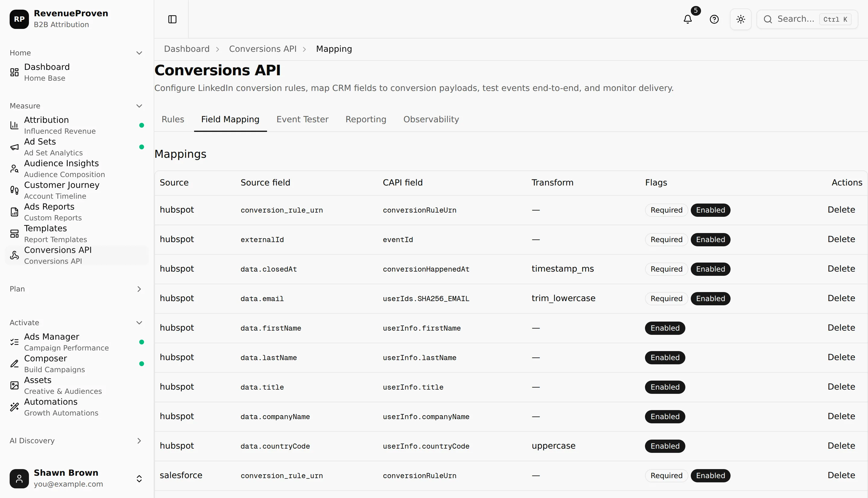Delete the hubspot externalId mapping
This screenshot has width=868, height=498.
point(841,239)
